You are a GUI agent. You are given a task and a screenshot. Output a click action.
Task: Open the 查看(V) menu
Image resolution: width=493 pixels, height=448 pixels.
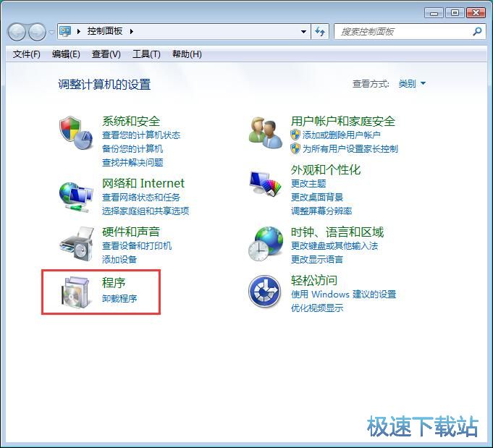tap(106, 54)
